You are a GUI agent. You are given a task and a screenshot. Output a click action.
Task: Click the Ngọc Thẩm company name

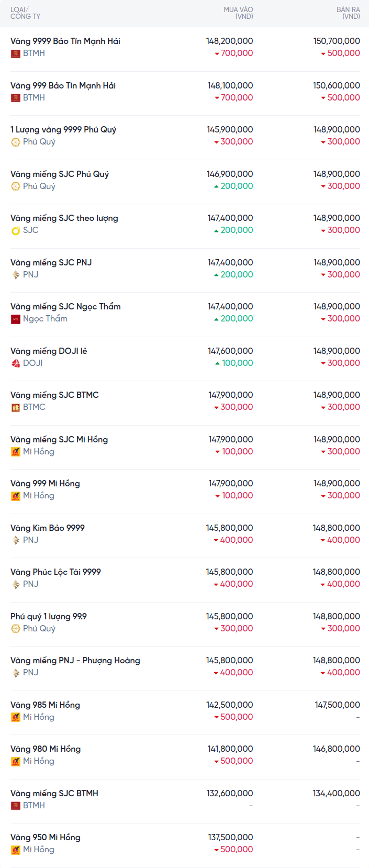(45, 319)
